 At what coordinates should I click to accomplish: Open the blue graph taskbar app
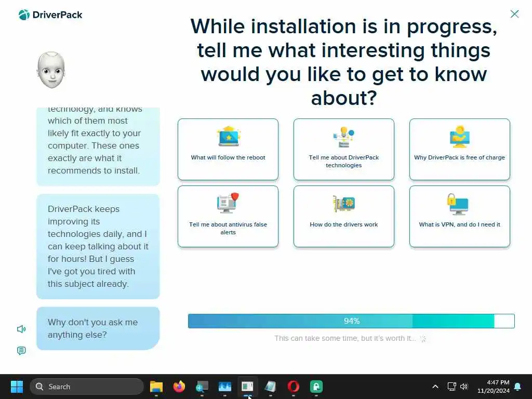[224, 387]
